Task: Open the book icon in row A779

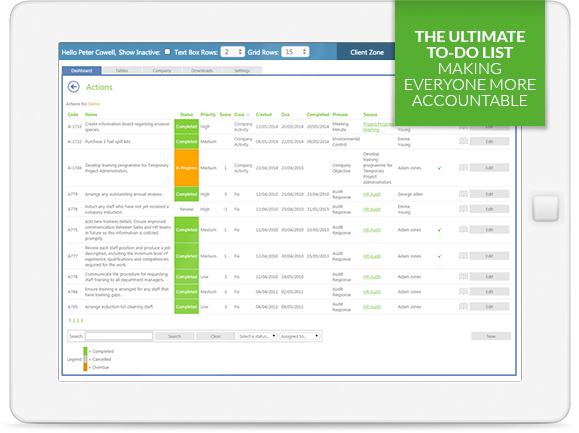Action: (x=463, y=194)
